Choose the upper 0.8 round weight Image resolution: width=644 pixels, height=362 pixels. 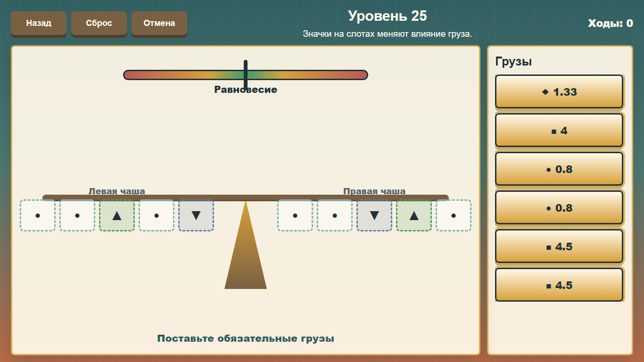point(559,169)
